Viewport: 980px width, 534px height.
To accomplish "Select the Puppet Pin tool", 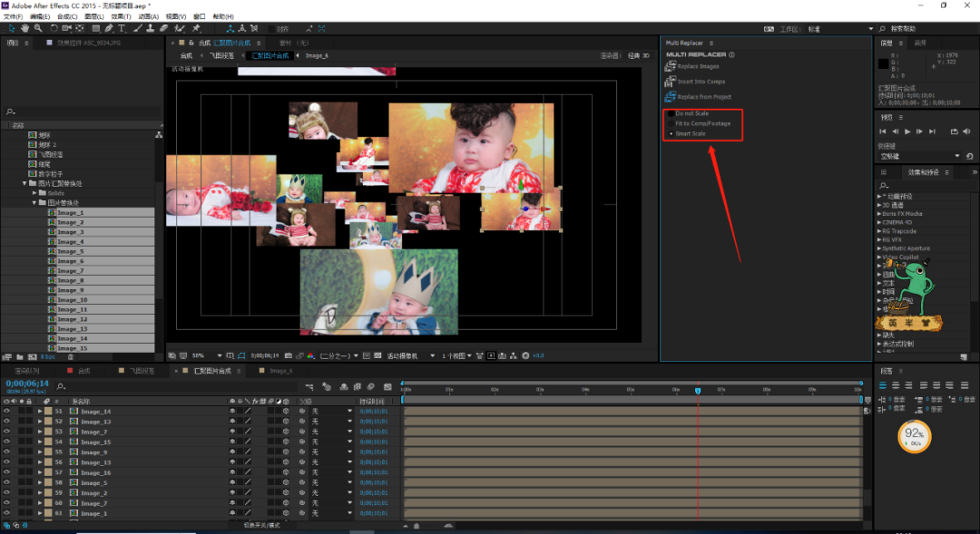I will 196,29.
